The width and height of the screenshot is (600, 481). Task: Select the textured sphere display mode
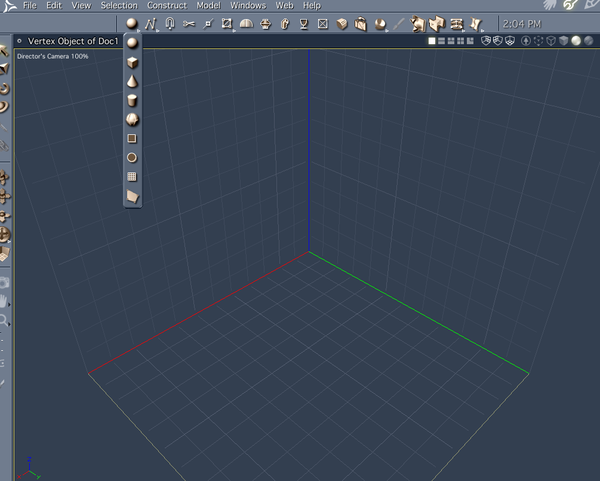click(589, 41)
